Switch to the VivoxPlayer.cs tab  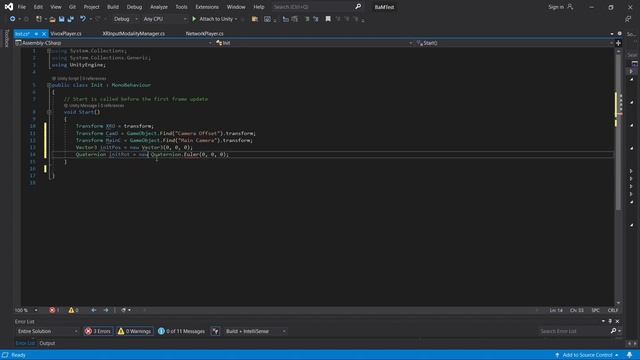pyautogui.click(x=66, y=34)
